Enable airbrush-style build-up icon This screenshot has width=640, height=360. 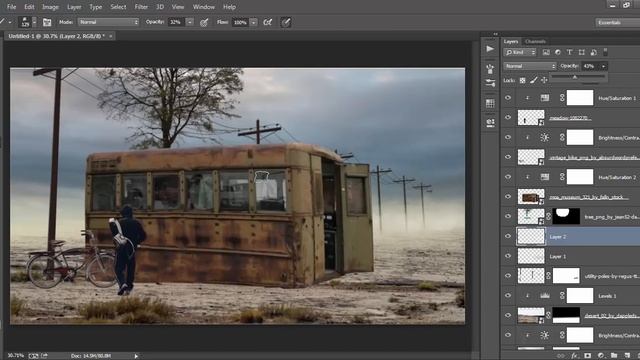click(x=268, y=22)
